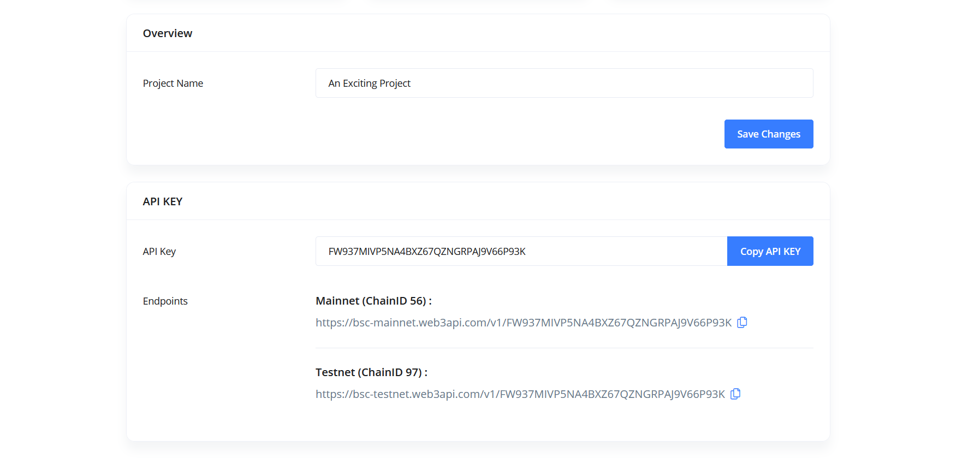
Task: Click the Save Changes button
Action: coord(768,134)
